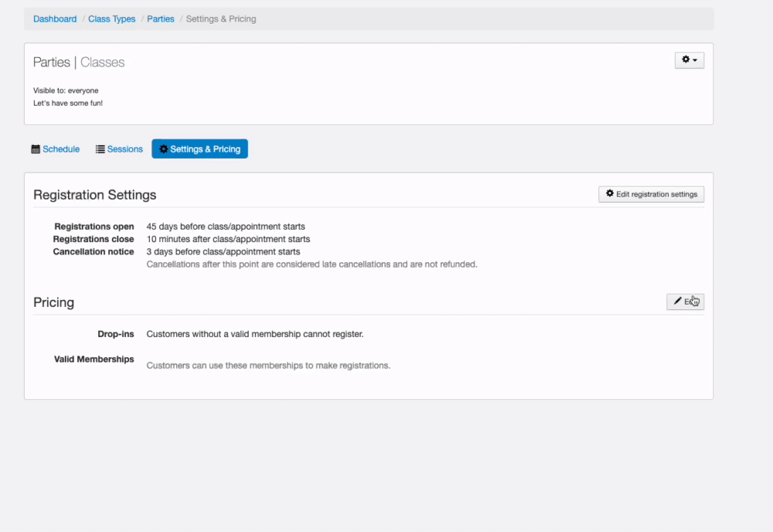Click the Registration Settings section heading
773x532 pixels.
[x=94, y=195]
